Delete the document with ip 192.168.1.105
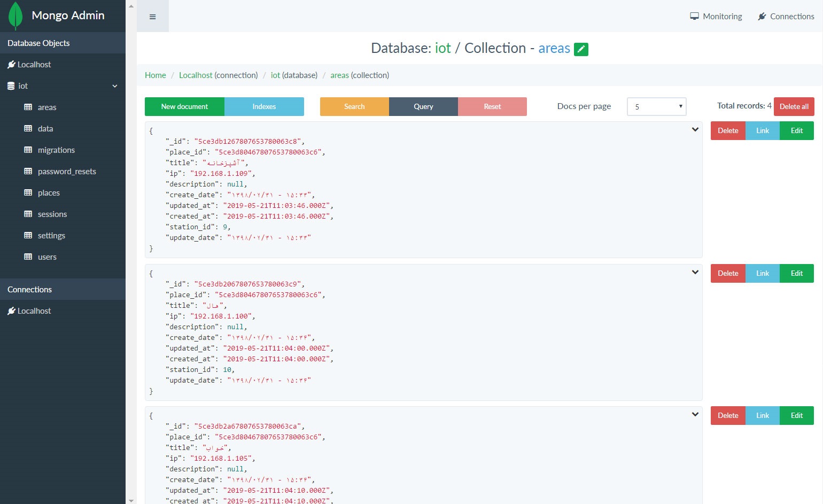Viewport: 823px width, 504px height. coord(728,415)
